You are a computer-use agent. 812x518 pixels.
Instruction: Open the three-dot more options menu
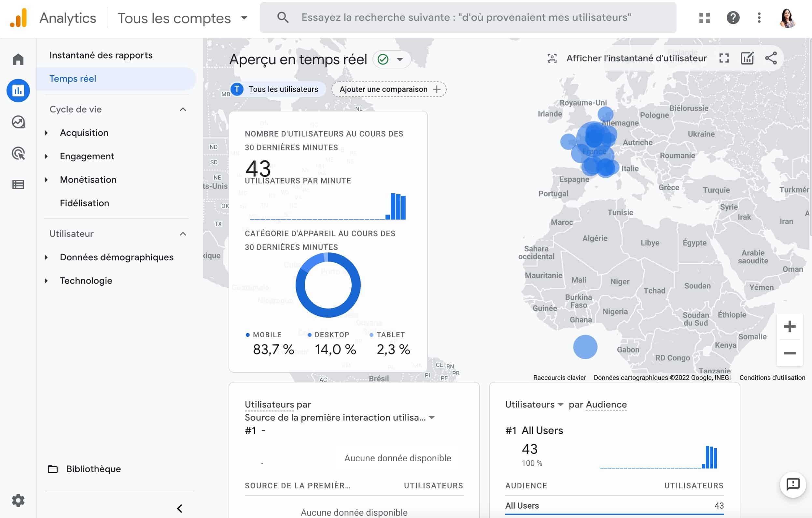(x=759, y=18)
